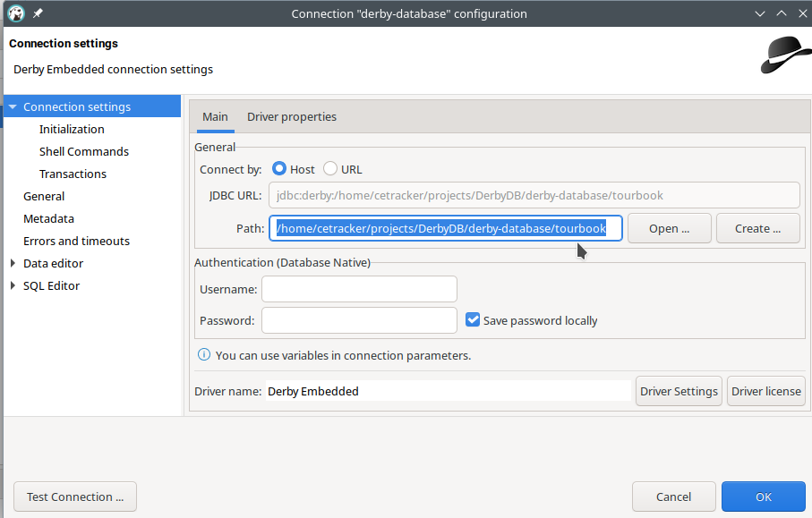This screenshot has width=812, height=518.
Task: Select the Host radio button
Action: click(x=279, y=169)
